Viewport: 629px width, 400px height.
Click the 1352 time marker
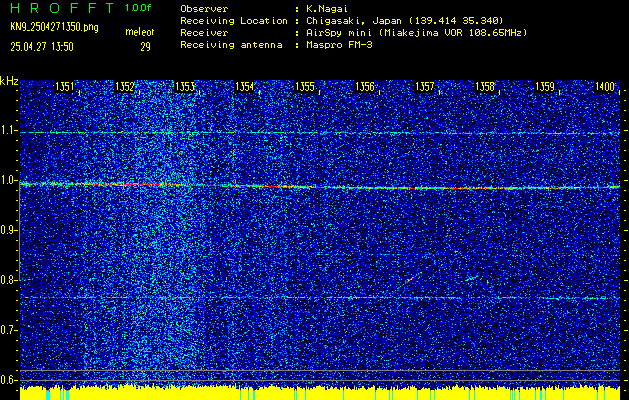pos(124,87)
